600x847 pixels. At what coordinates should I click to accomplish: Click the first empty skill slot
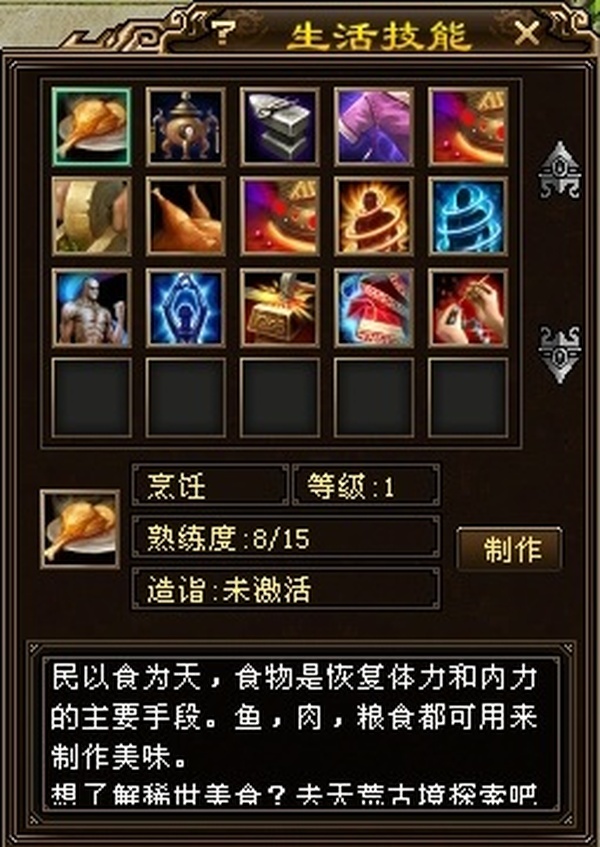point(91,398)
